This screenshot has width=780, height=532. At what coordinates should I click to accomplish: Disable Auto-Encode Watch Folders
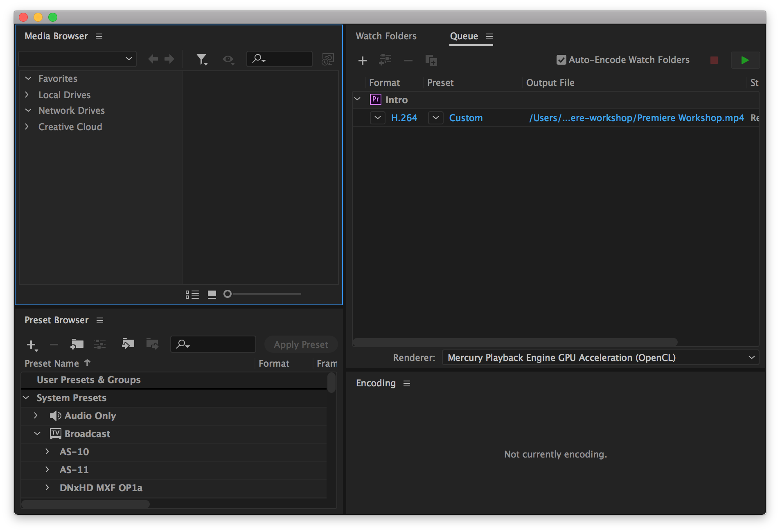[x=560, y=60]
